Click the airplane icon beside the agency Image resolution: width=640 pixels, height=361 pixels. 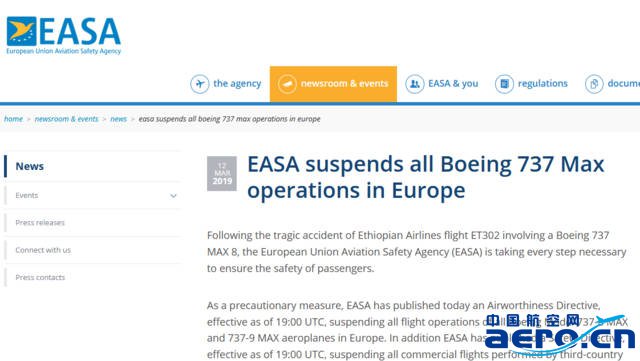(x=200, y=84)
